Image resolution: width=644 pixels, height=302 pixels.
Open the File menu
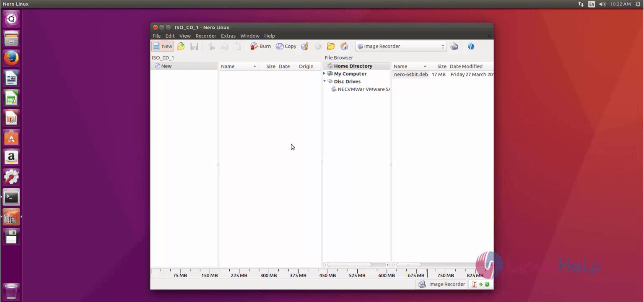(156, 36)
